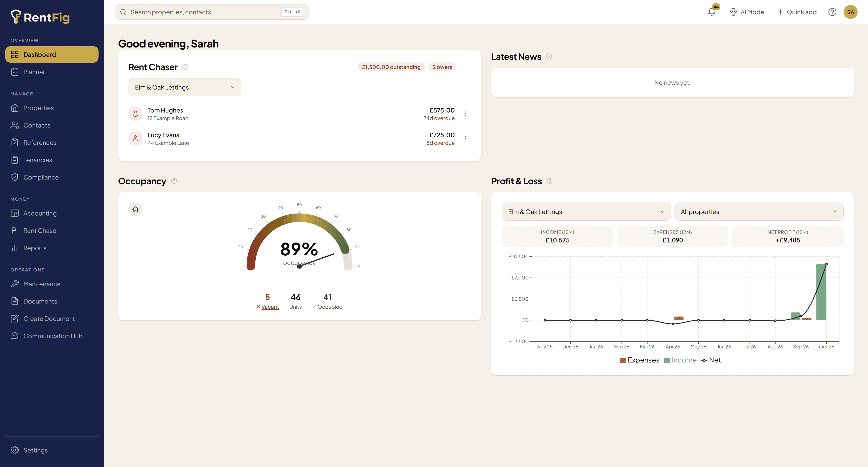Click the Properties house icon in sidebar

coord(15,108)
